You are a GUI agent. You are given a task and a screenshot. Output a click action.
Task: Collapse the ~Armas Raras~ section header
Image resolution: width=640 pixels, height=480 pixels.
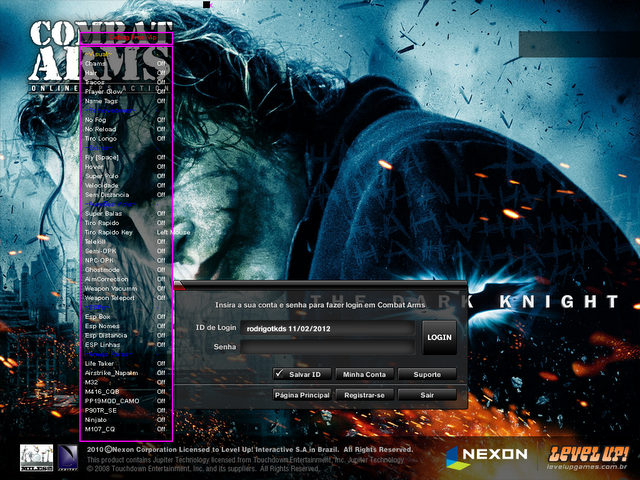108,354
